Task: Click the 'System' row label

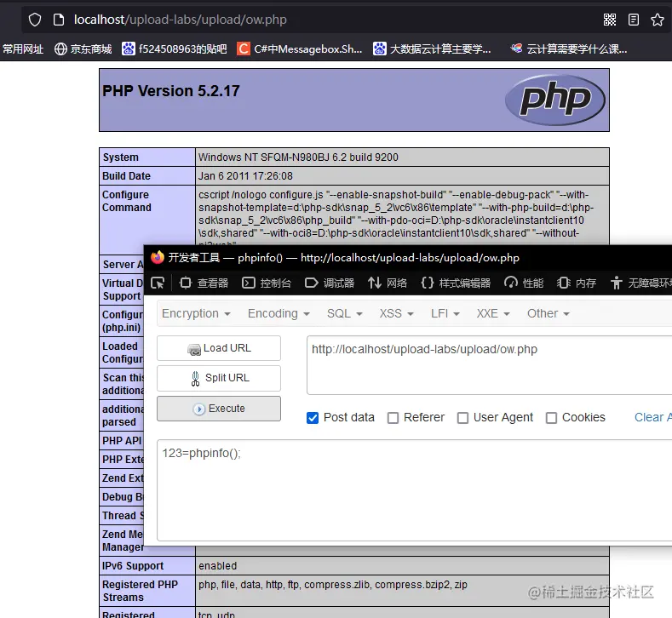Action: point(120,157)
